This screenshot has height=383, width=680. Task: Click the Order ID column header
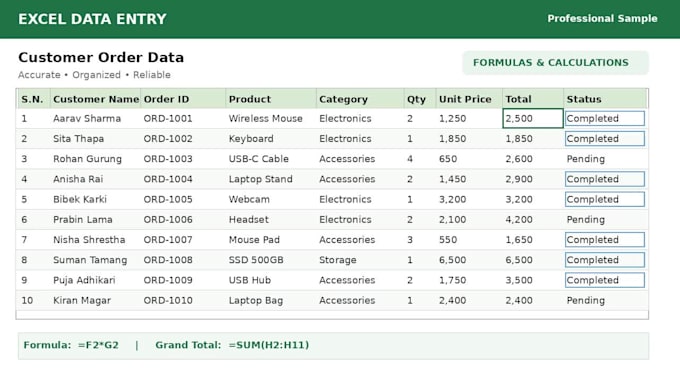(x=183, y=99)
